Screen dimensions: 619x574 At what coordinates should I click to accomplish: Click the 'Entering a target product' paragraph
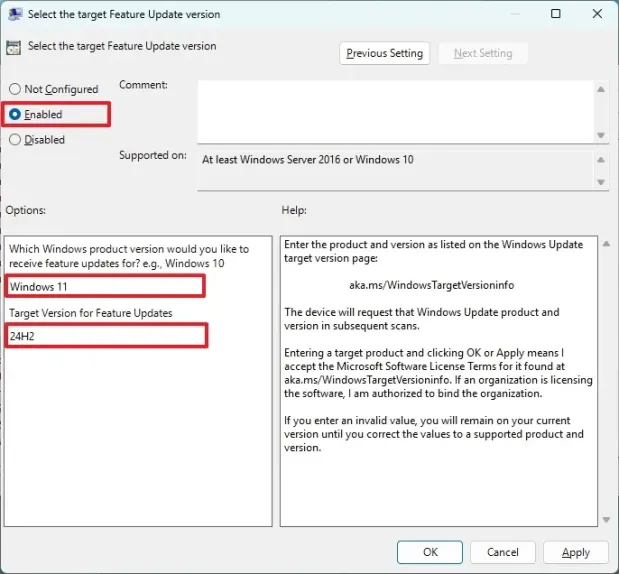[x=438, y=373]
